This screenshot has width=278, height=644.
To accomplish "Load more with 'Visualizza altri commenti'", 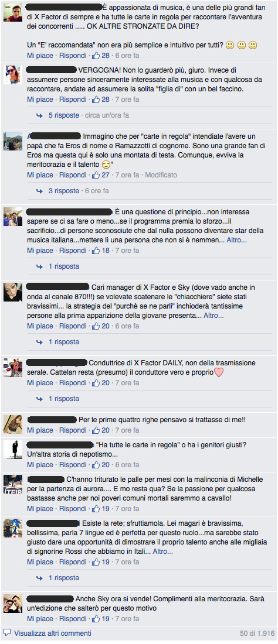I will tap(53, 633).
